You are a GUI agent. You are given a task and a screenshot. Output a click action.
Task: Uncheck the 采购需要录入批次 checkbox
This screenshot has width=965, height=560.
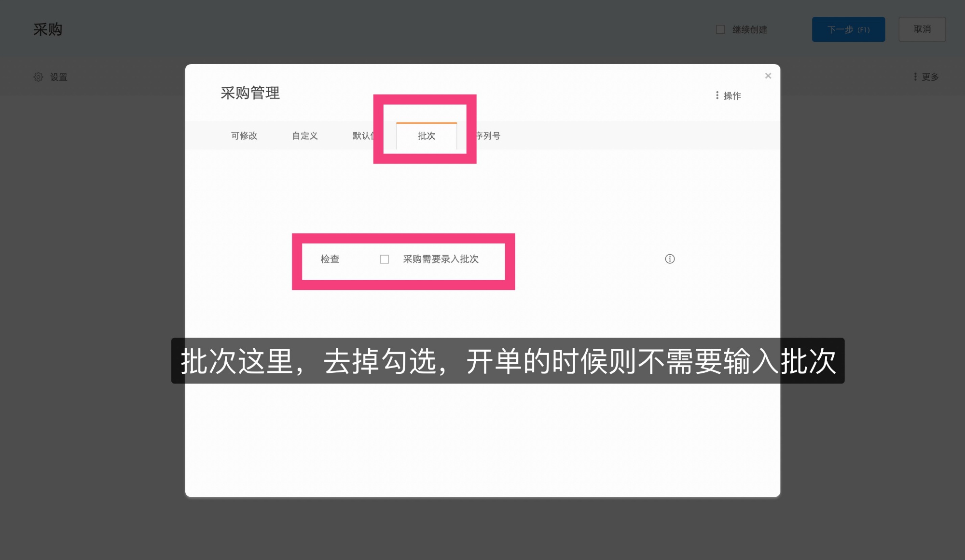coord(385,259)
